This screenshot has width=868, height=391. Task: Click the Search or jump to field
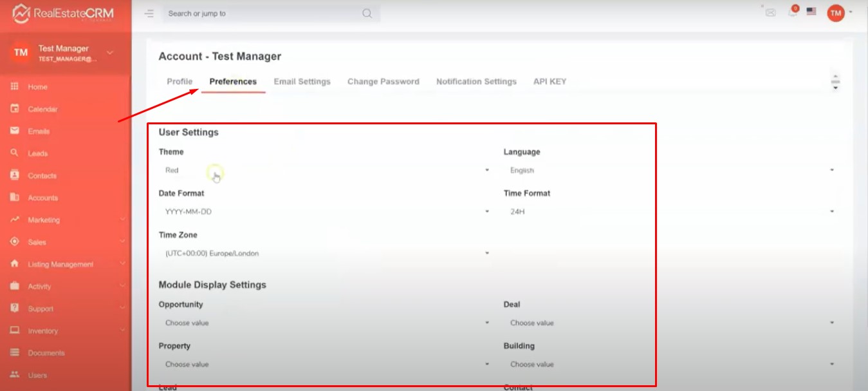click(x=264, y=14)
